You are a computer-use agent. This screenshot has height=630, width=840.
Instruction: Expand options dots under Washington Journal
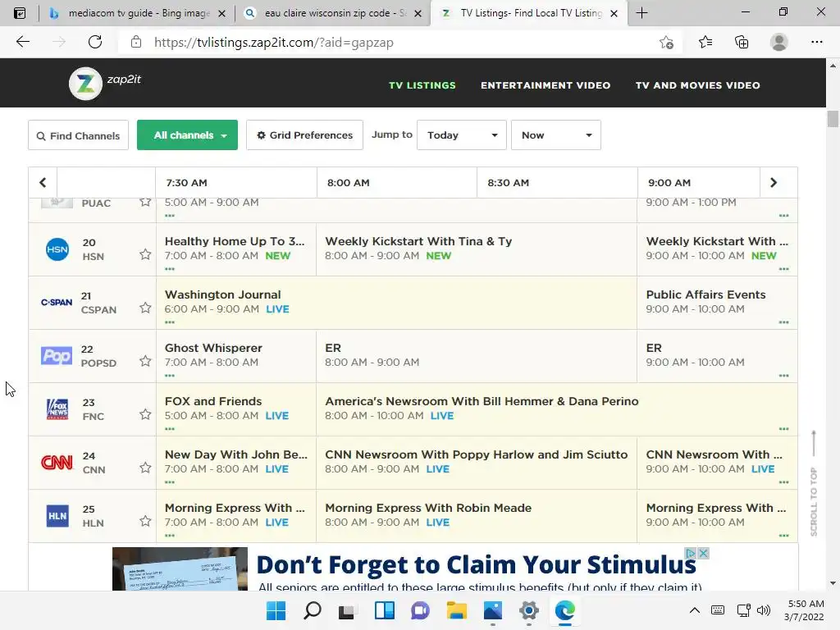pyautogui.click(x=170, y=322)
